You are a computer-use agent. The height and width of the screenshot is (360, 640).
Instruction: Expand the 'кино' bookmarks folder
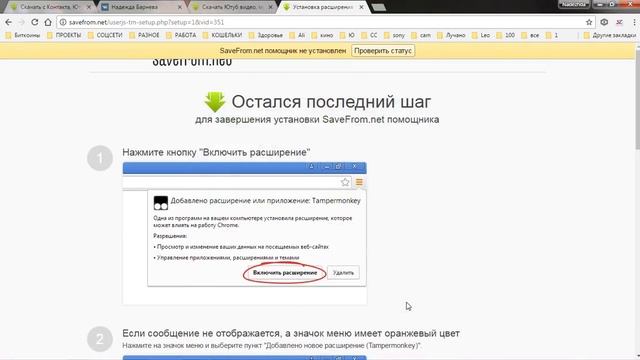pos(322,35)
